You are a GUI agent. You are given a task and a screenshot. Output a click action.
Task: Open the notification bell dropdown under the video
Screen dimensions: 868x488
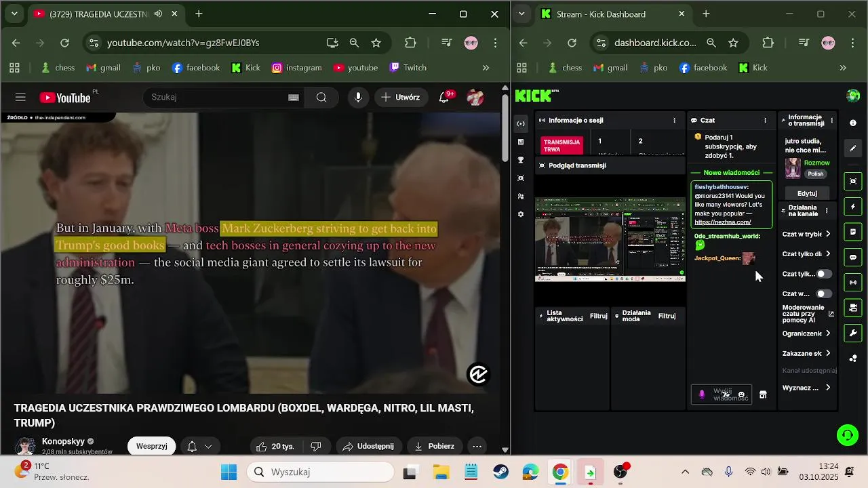200,446
